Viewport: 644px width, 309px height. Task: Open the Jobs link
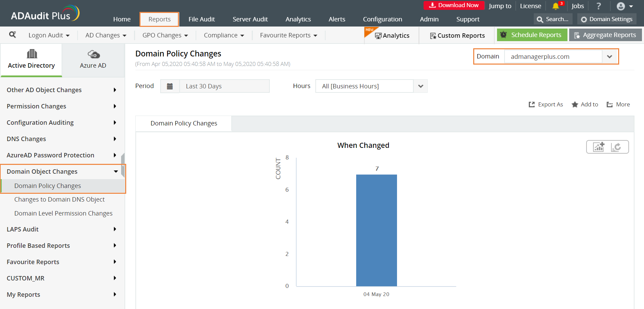(x=578, y=6)
